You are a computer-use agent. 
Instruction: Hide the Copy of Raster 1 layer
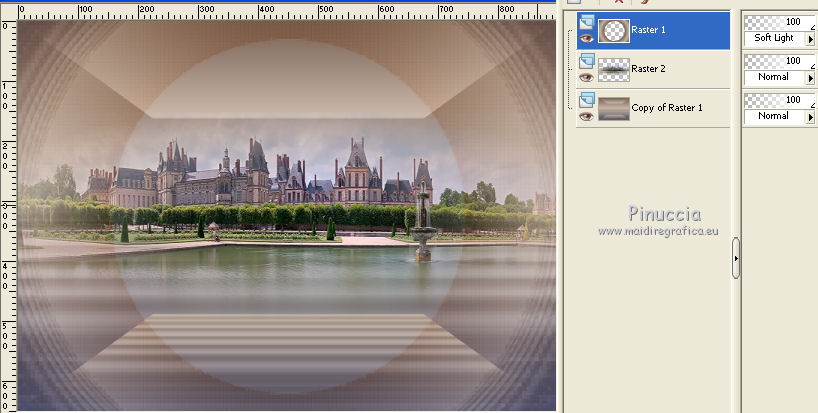[x=586, y=116]
